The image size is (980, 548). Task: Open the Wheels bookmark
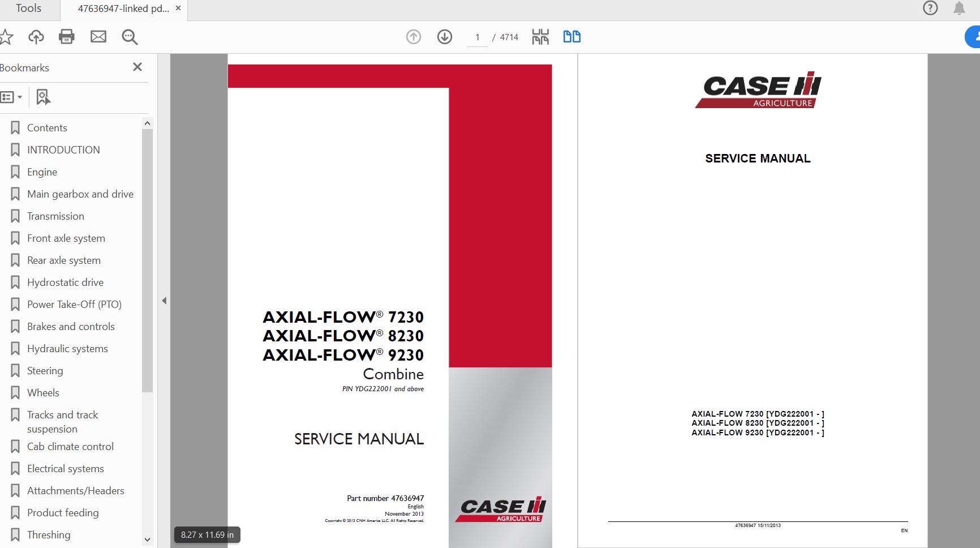tap(43, 393)
